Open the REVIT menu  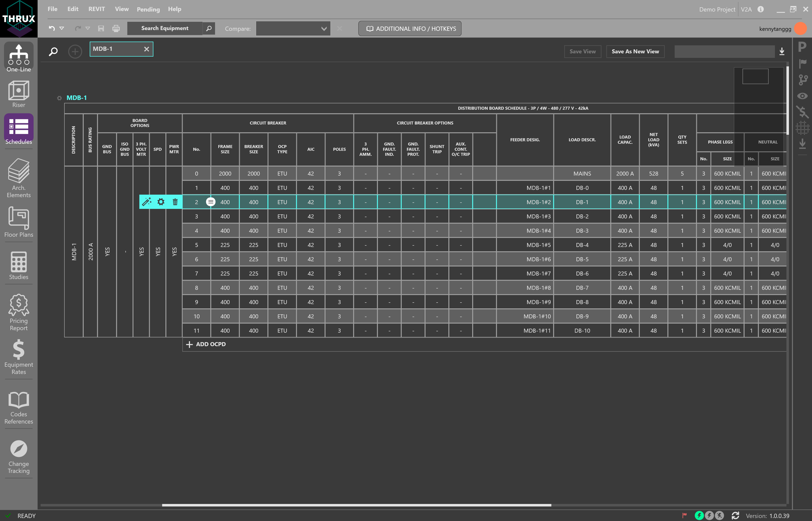96,9
